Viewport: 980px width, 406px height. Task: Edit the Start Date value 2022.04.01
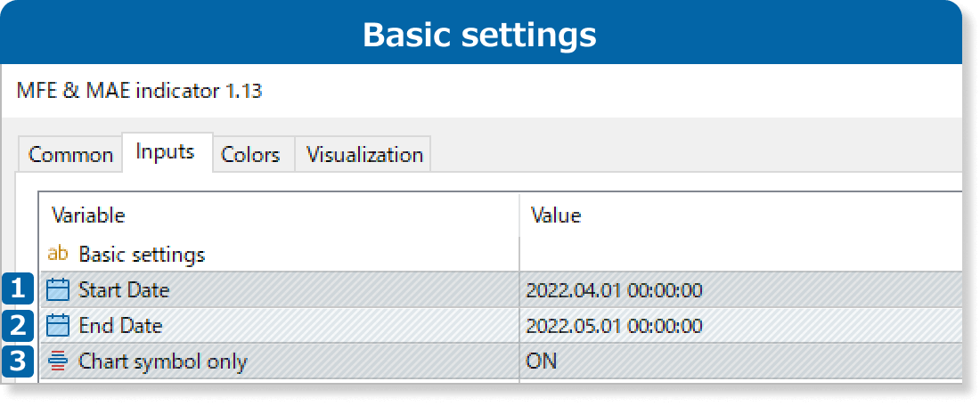coord(614,290)
